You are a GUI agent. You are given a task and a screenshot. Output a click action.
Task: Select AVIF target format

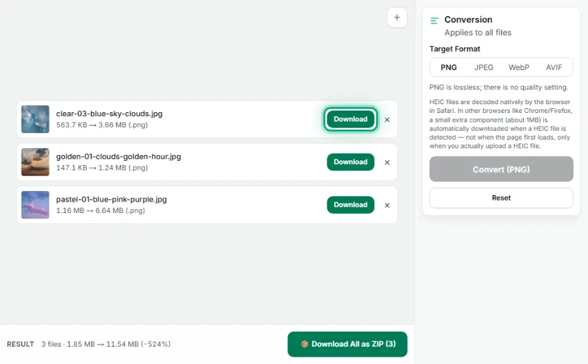[x=553, y=67]
